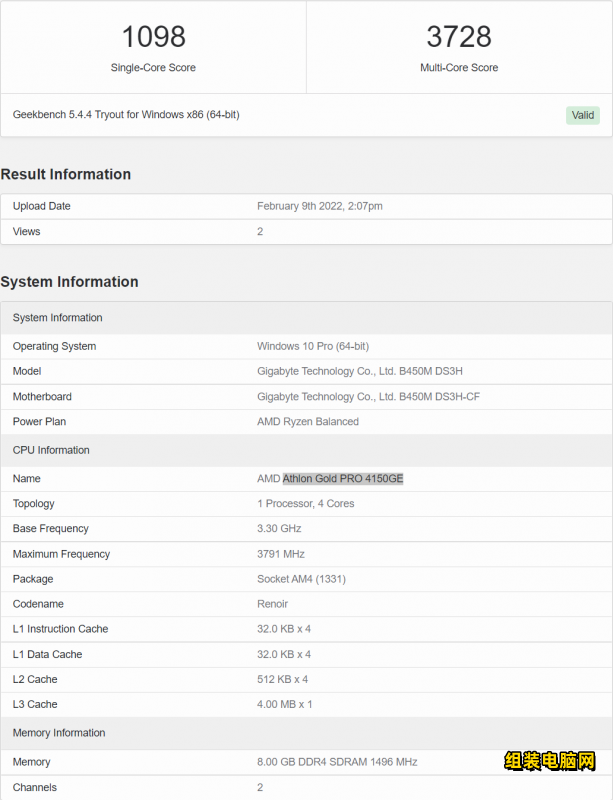Select AMD Ryzen Balanced value
The height and width of the screenshot is (800, 613).
click(308, 421)
